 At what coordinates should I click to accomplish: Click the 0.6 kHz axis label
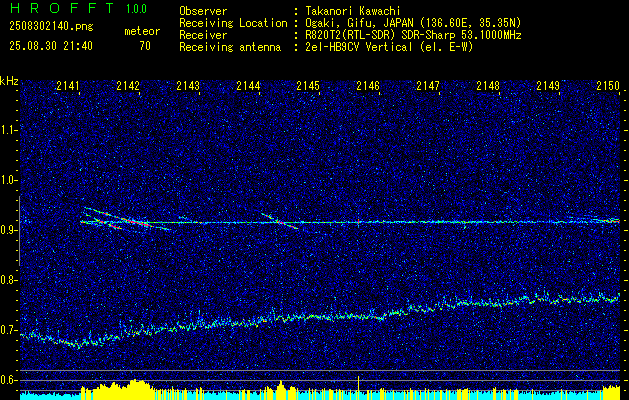click(x=9, y=380)
